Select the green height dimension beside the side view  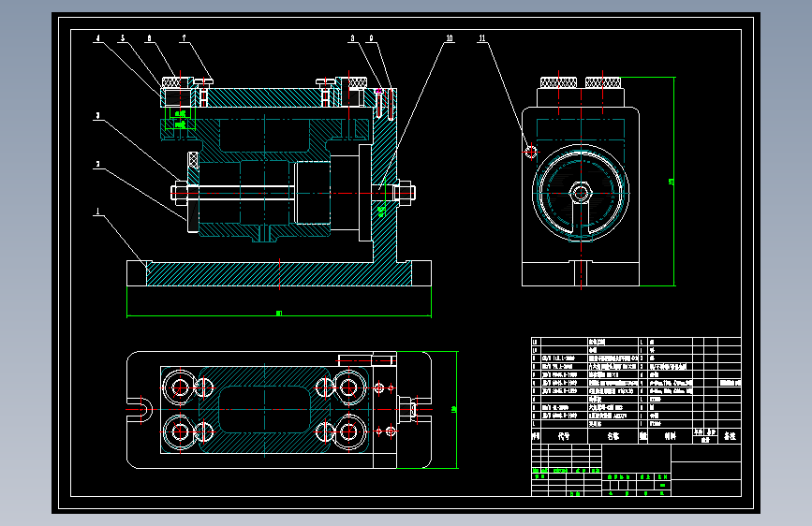click(x=673, y=182)
